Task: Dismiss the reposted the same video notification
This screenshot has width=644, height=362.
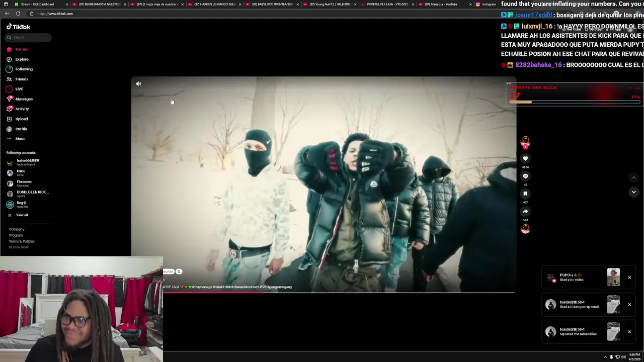Action: (629, 331)
